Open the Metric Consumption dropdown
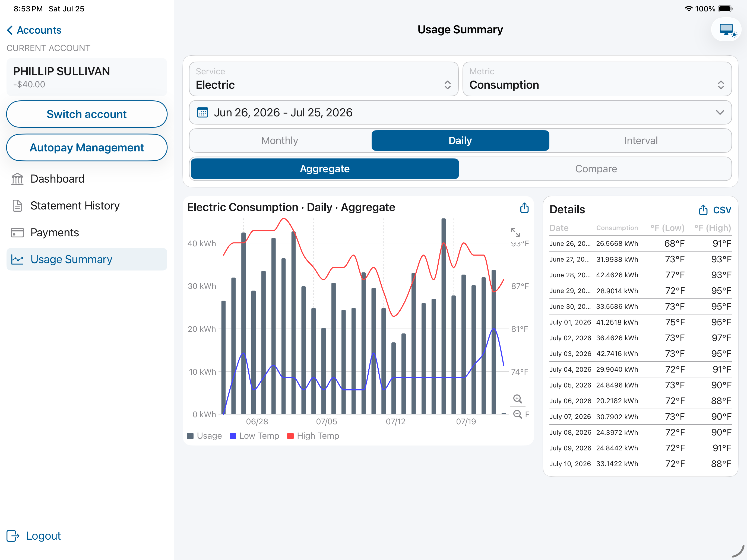The height and width of the screenshot is (560, 747). [597, 79]
